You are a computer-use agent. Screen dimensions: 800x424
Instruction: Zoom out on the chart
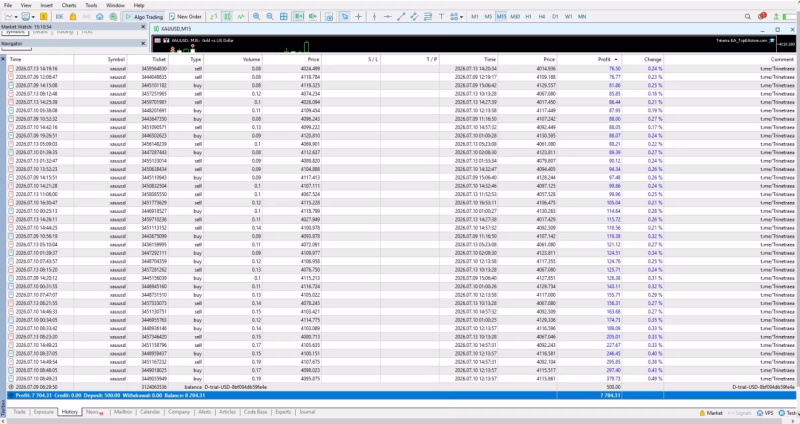point(270,16)
